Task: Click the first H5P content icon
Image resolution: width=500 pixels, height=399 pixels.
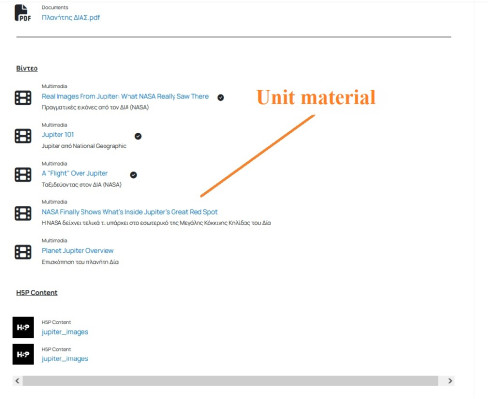Action: tap(23, 327)
